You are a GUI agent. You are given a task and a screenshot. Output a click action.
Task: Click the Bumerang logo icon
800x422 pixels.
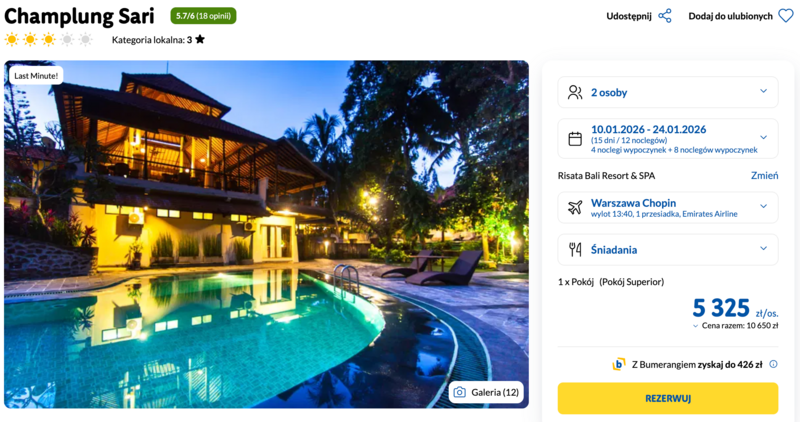tap(619, 364)
